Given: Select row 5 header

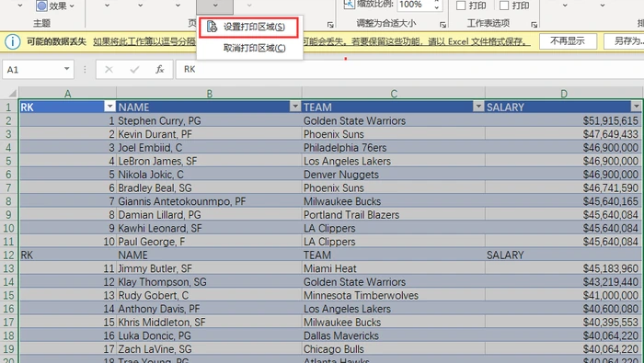Looking at the screenshot, I should (x=8, y=161).
